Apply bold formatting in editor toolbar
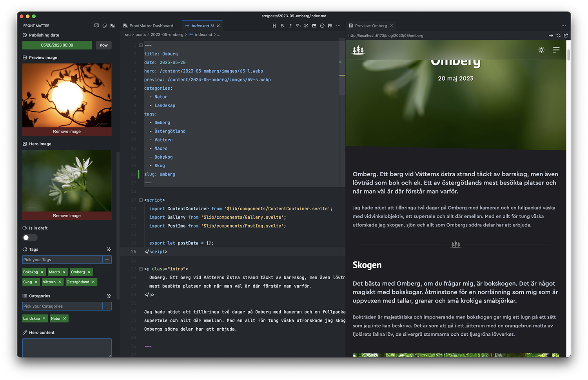 point(282,26)
